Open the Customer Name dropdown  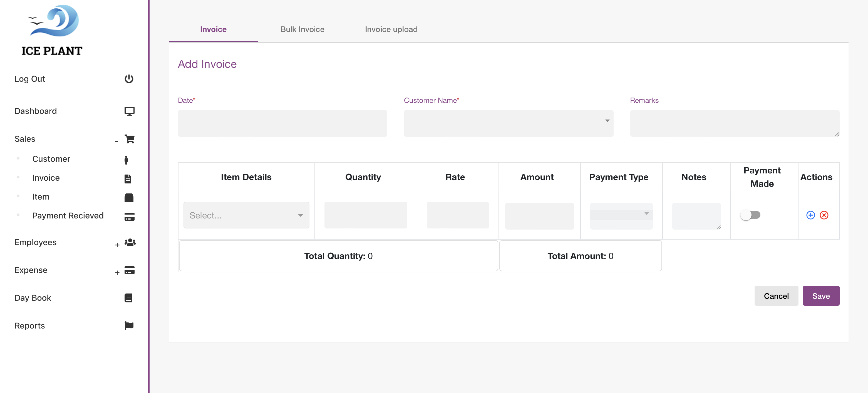point(508,123)
